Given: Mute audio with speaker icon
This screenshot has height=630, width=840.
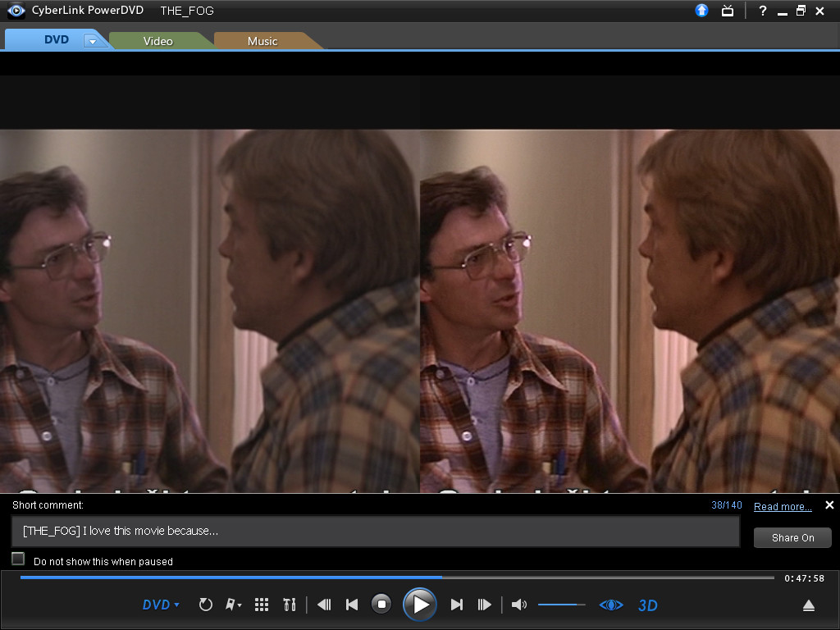Looking at the screenshot, I should 519,605.
